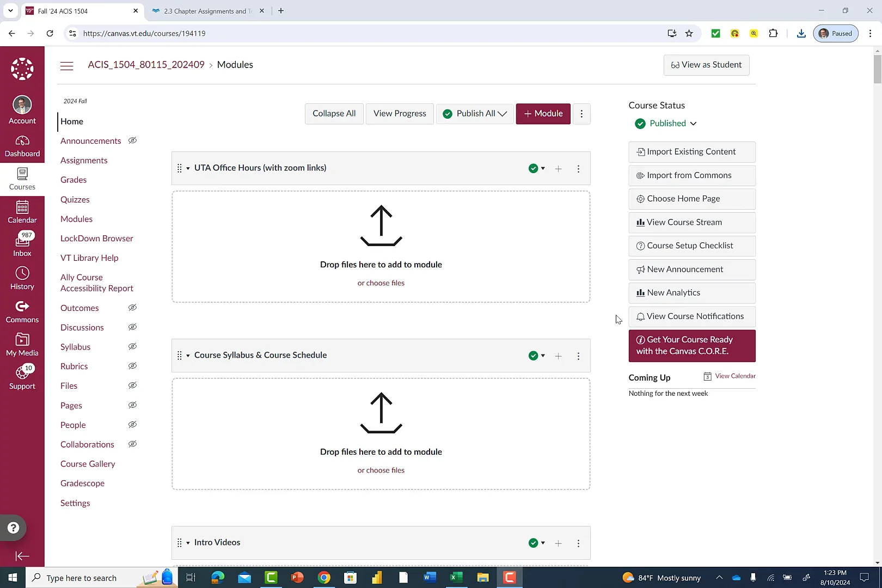Open the History panel icon

[x=22, y=278]
